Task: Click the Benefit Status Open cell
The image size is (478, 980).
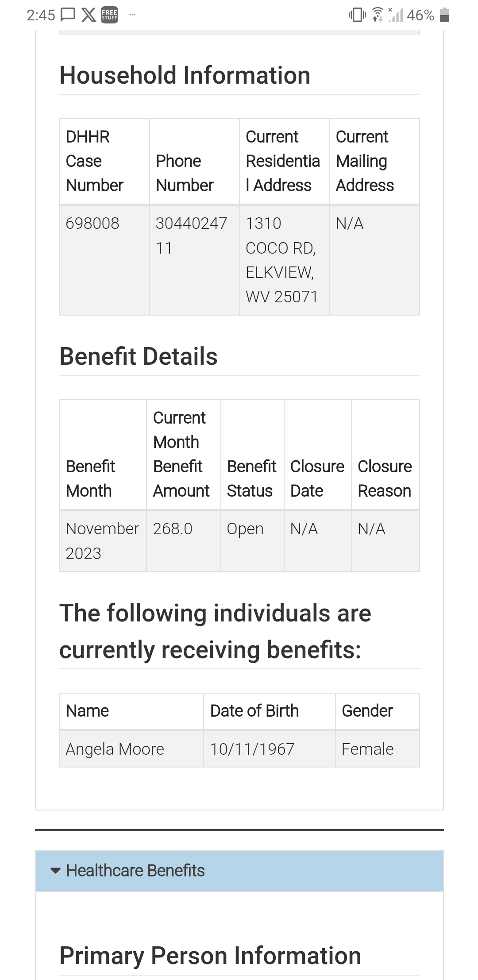Action: 252,540
